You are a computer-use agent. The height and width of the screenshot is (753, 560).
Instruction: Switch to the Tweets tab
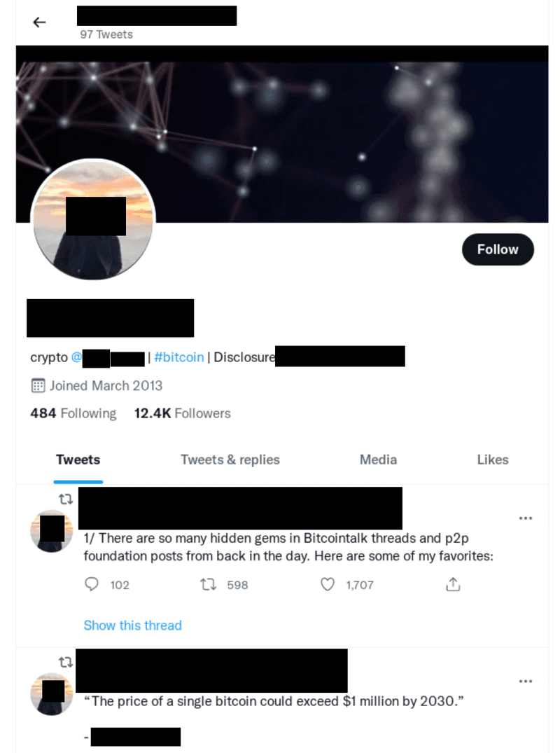pyautogui.click(x=78, y=460)
